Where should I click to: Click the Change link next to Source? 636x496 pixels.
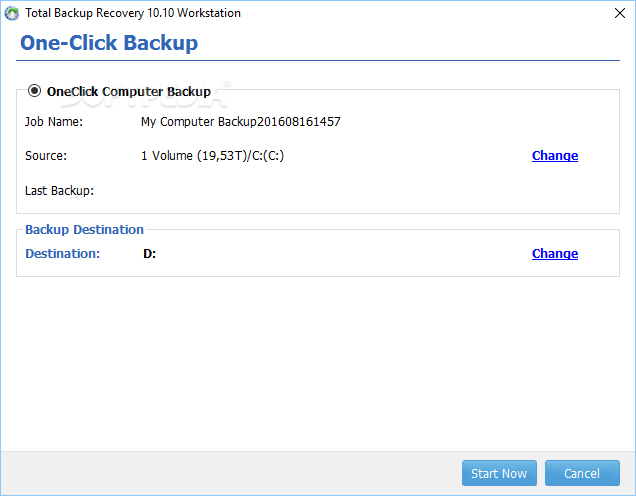(555, 156)
